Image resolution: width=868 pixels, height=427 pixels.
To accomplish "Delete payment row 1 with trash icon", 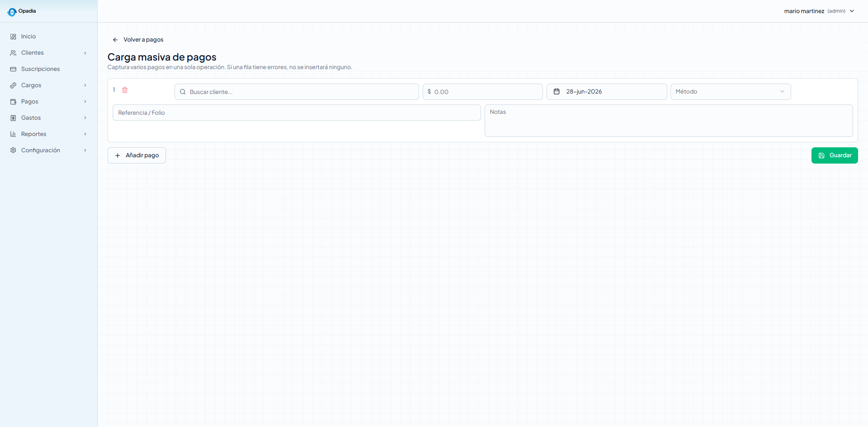I will (x=125, y=90).
